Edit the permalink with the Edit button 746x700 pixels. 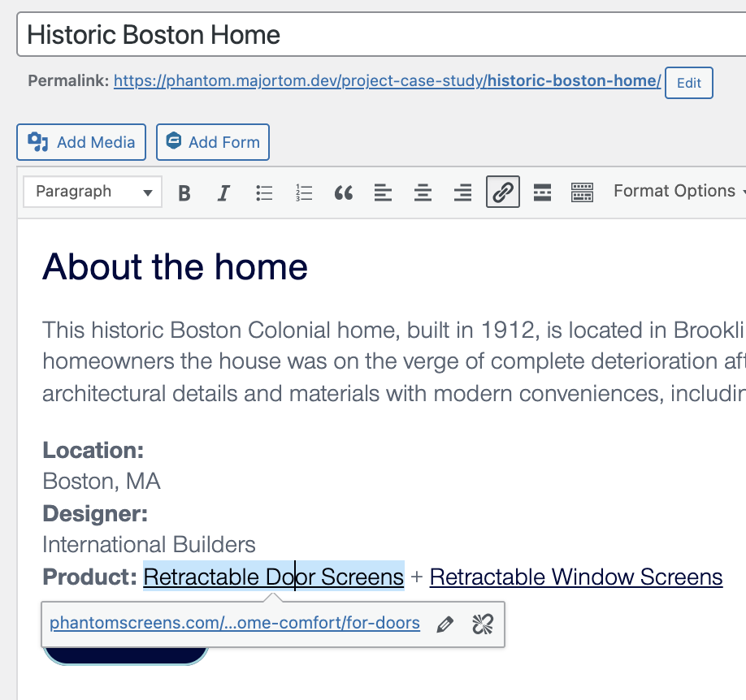[x=688, y=83]
